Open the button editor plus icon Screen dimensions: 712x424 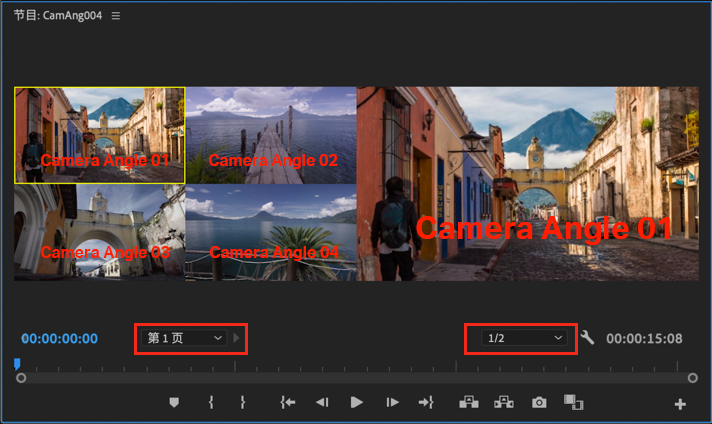680,404
